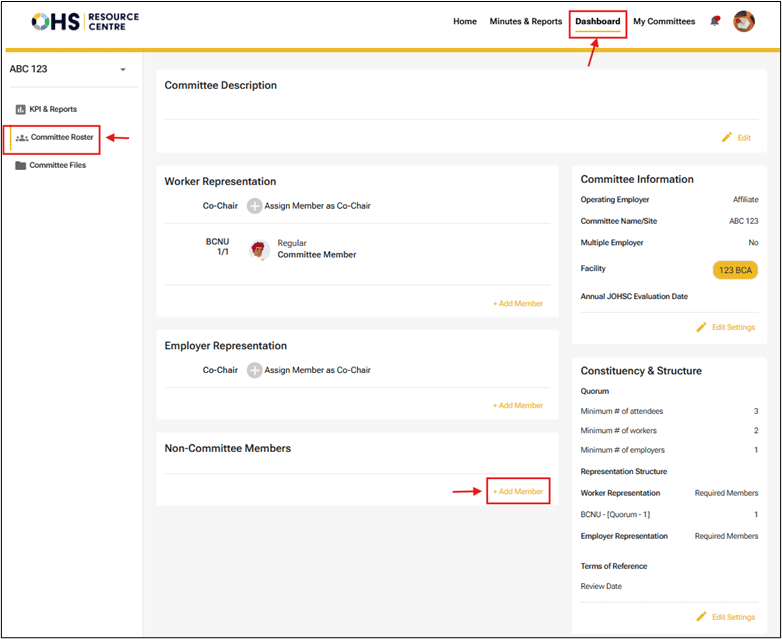Add Member under Non-Committee Members
Screen dimensions: 782x639
pos(518,491)
